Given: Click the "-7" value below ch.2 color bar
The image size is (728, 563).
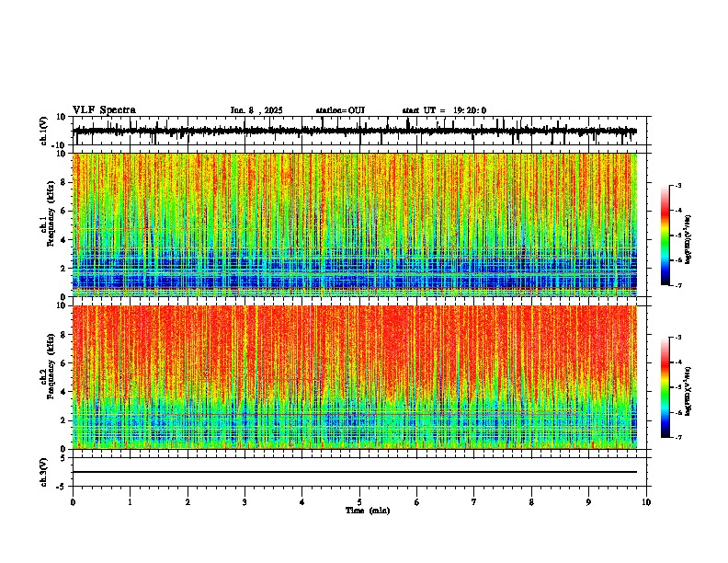Looking at the screenshot, I should tap(678, 437).
